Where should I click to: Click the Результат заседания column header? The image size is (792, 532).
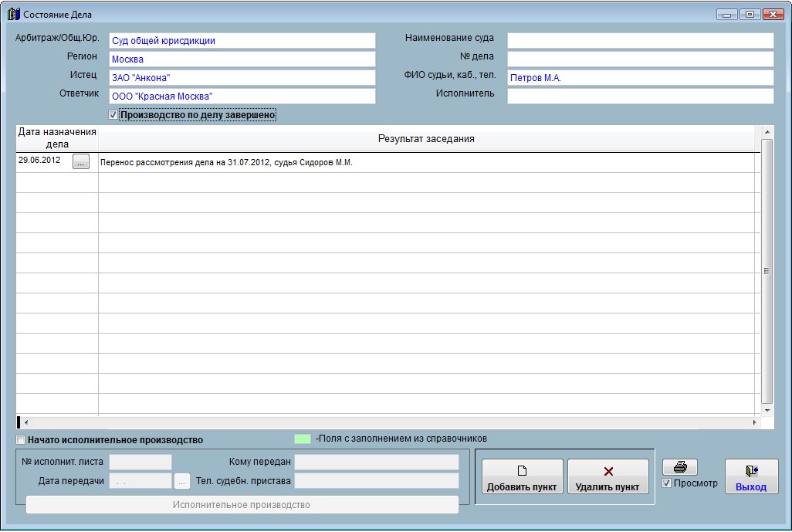426,139
